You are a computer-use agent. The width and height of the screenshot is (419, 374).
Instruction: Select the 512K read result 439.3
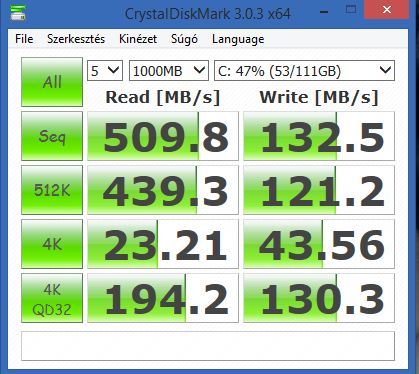coord(163,190)
